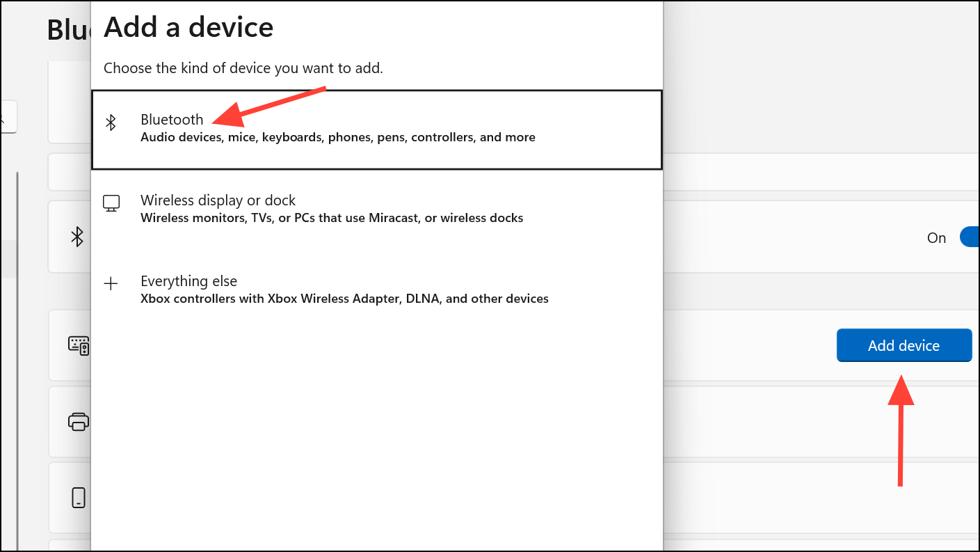Click the printer icon in the Settings list
980x552 pixels.
point(79,421)
